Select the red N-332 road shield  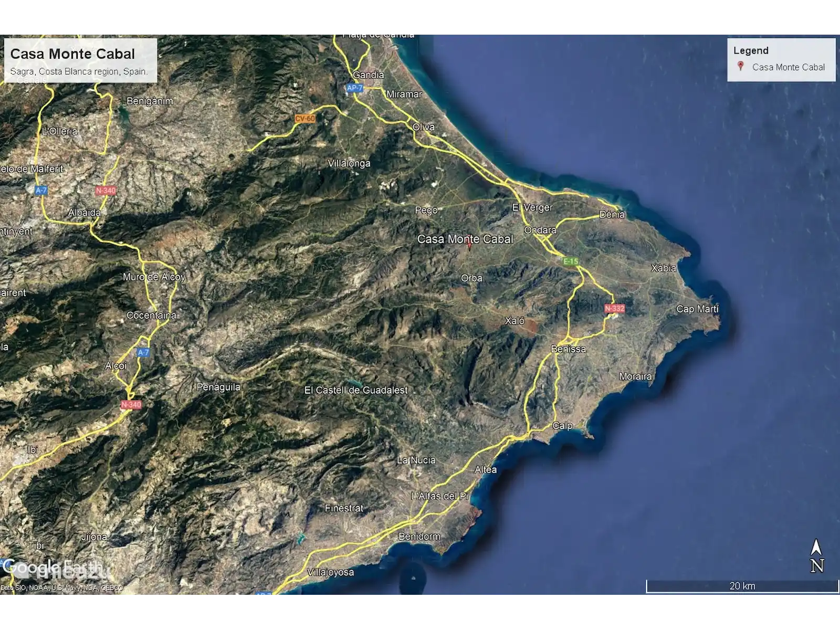click(x=614, y=308)
